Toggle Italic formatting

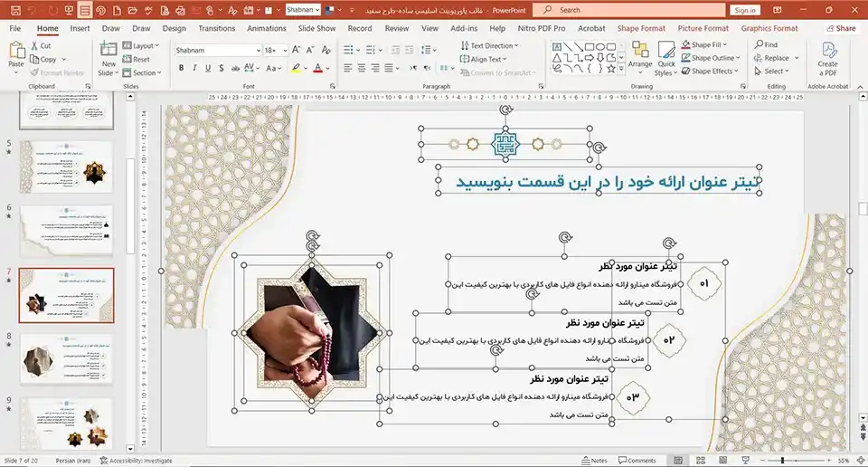click(194, 68)
